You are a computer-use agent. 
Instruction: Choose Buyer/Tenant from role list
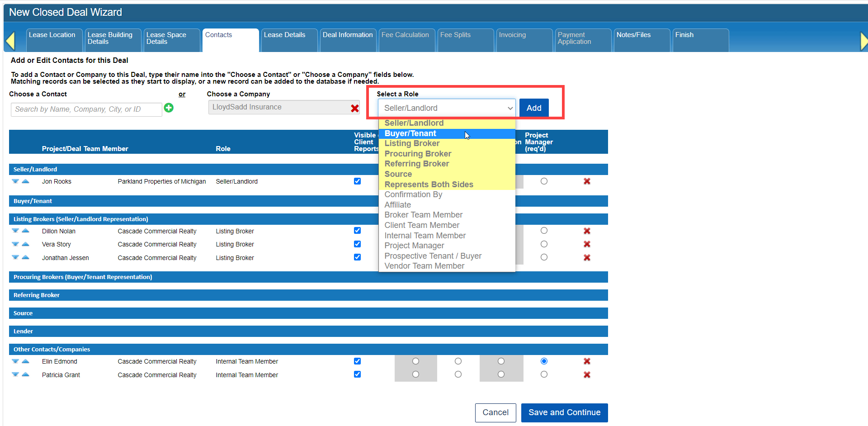[410, 133]
